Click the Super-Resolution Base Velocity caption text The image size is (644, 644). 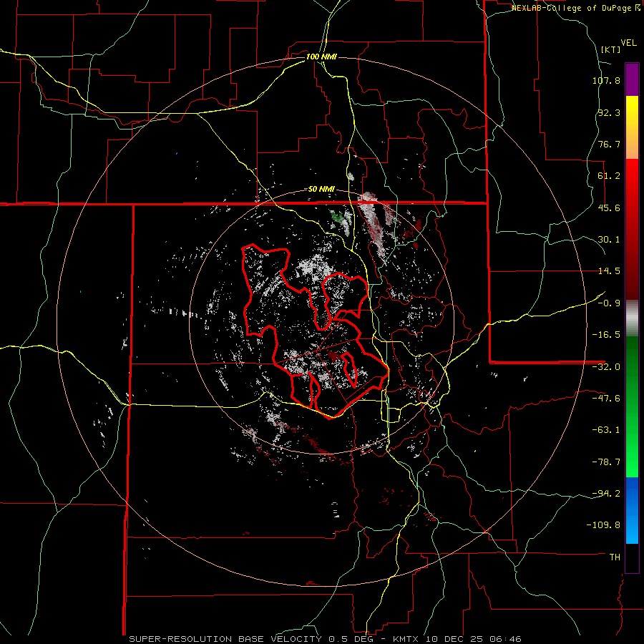pyautogui.click(x=325, y=639)
